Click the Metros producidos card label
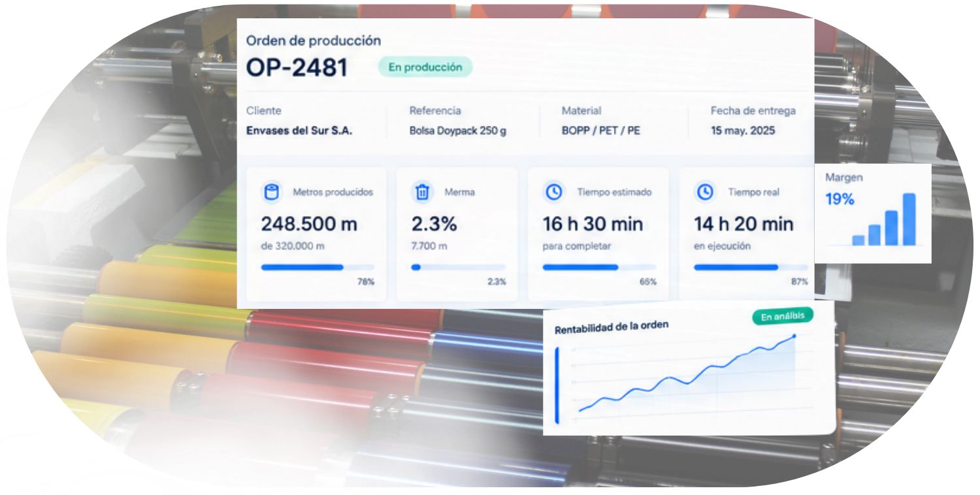This screenshot has height=495, width=980. point(333,192)
